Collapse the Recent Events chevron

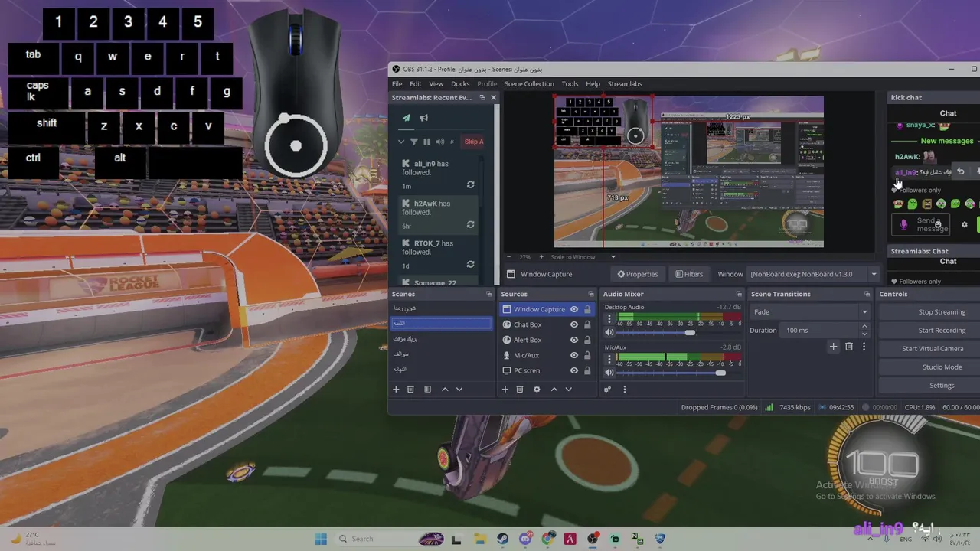coord(400,142)
